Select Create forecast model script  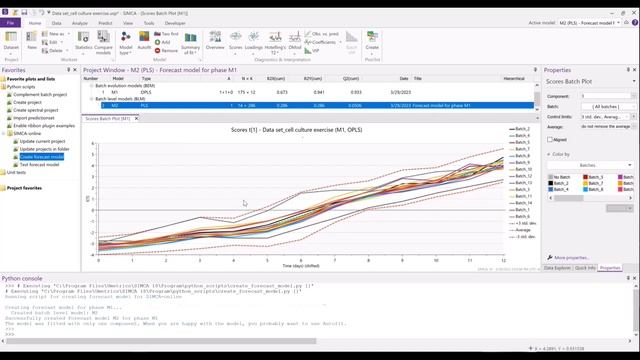click(42, 157)
